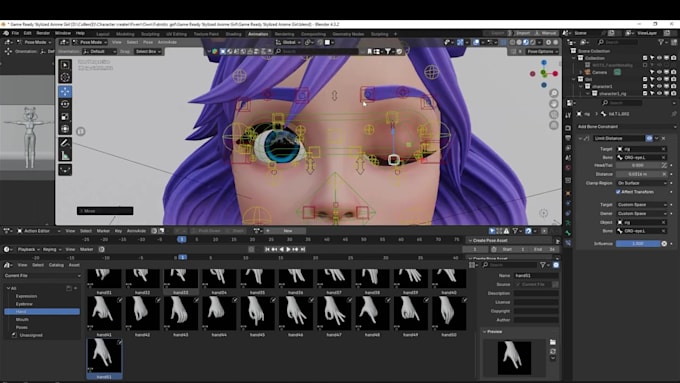Select the Transform tool in viewport toolbar
The height and width of the screenshot is (383, 680).
click(x=65, y=128)
